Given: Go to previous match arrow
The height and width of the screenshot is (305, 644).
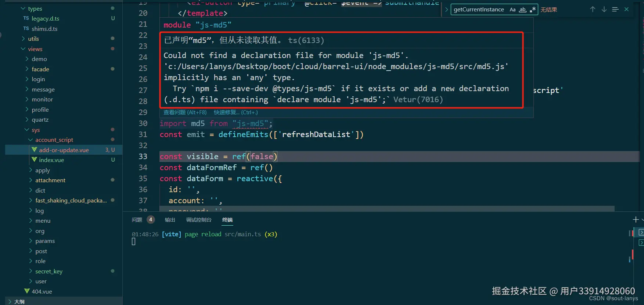Looking at the screenshot, I should tap(593, 10).
